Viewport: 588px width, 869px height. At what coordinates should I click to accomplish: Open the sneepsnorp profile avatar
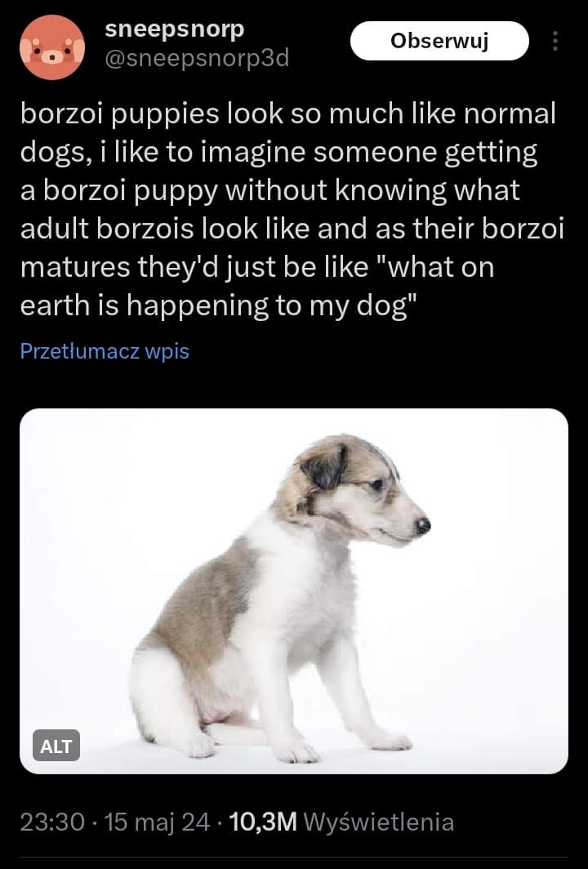point(52,47)
